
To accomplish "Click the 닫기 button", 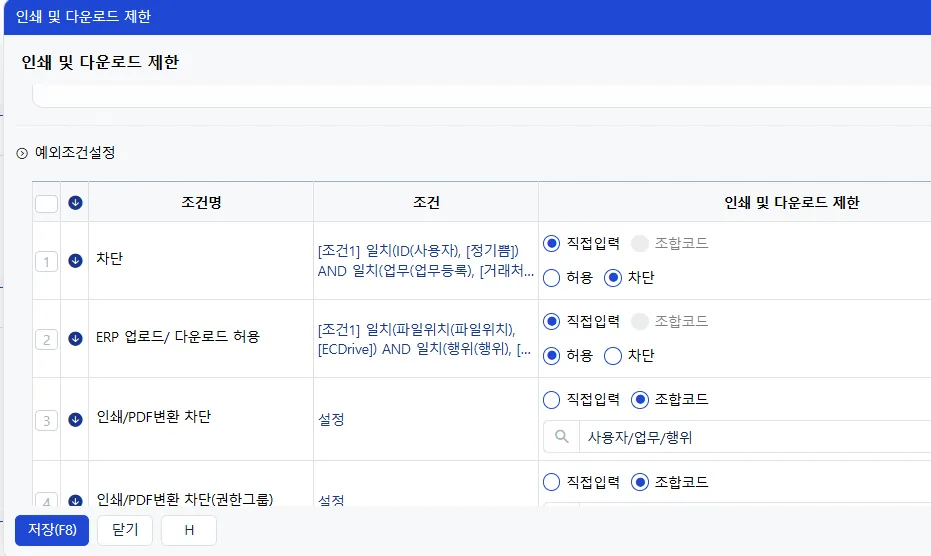I will point(125,530).
